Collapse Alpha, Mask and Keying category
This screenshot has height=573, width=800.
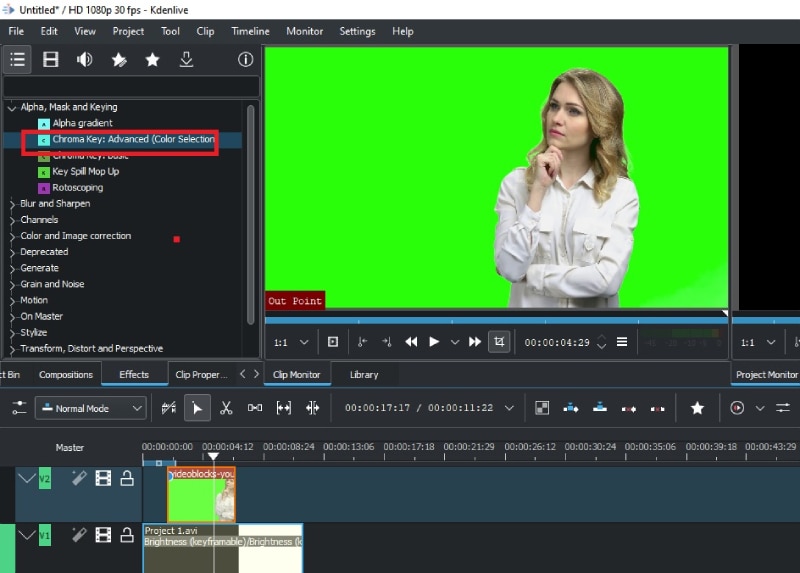tap(12, 108)
